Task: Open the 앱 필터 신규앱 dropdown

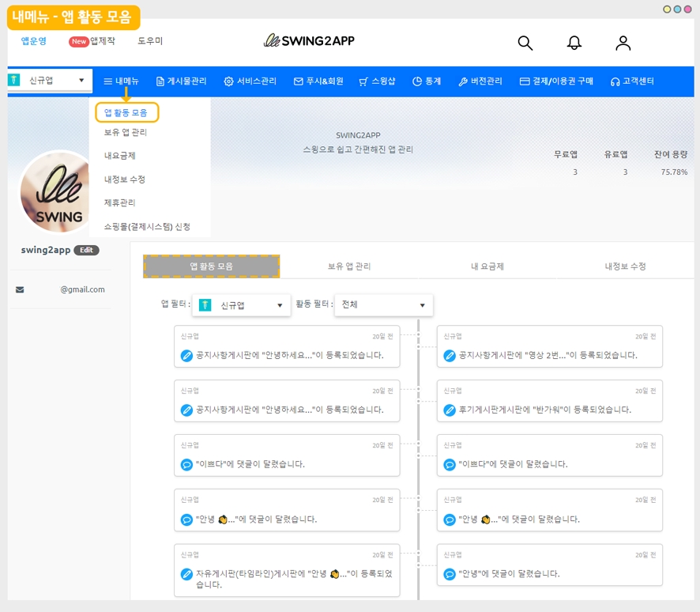Action: point(242,305)
